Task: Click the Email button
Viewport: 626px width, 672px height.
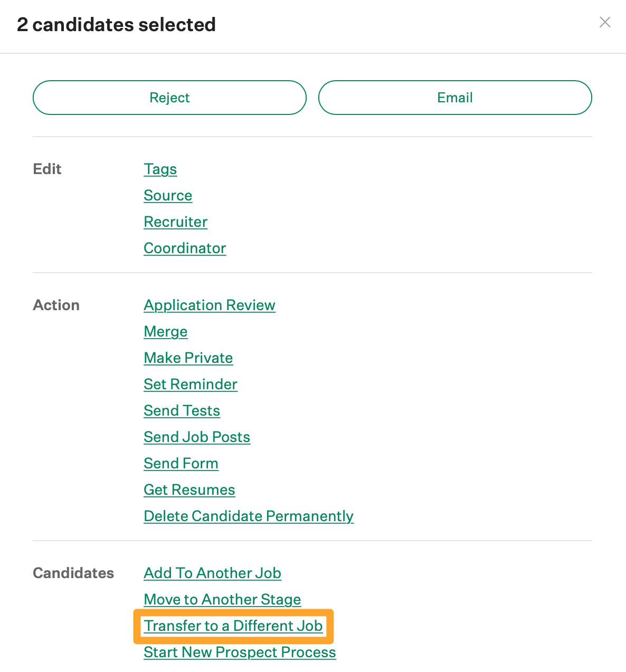Action: pos(455,98)
